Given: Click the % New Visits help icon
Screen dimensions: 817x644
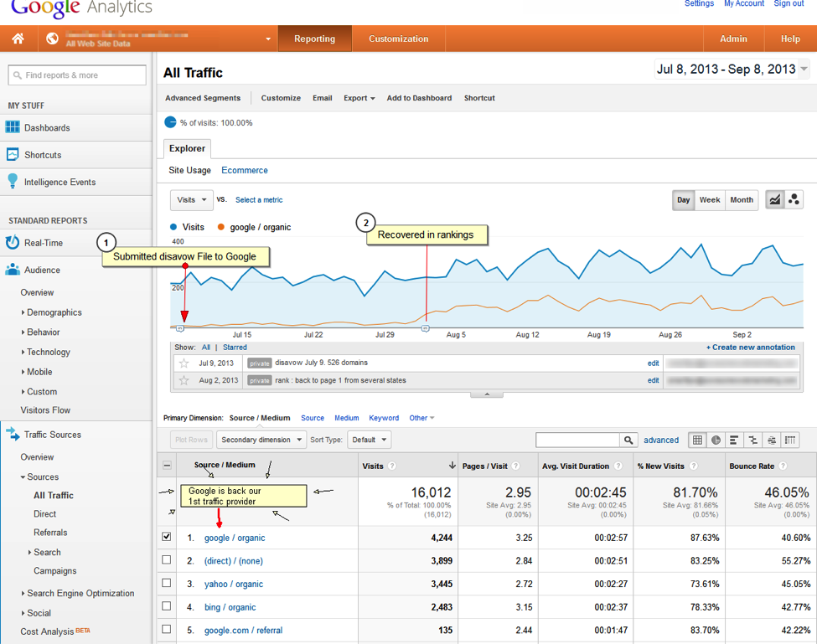Looking at the screenshot, I should tap(694, 466).
